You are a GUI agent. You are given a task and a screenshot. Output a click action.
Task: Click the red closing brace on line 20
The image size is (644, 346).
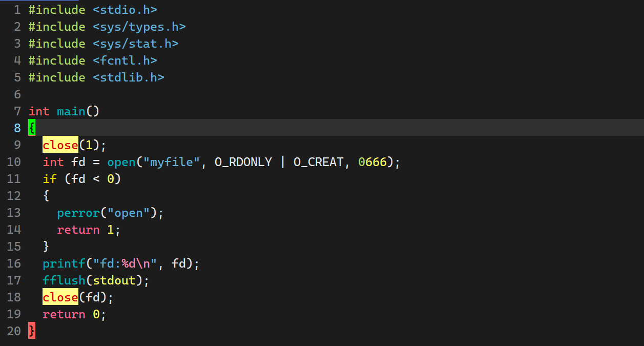32,331
